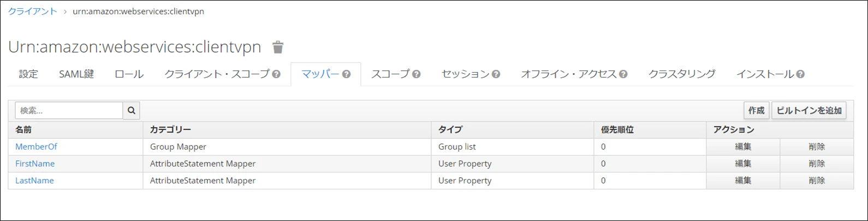Click the クライアント breadcrumb link
The height and width of the screenshot is (221, 868).
click(x=32, y=11)
